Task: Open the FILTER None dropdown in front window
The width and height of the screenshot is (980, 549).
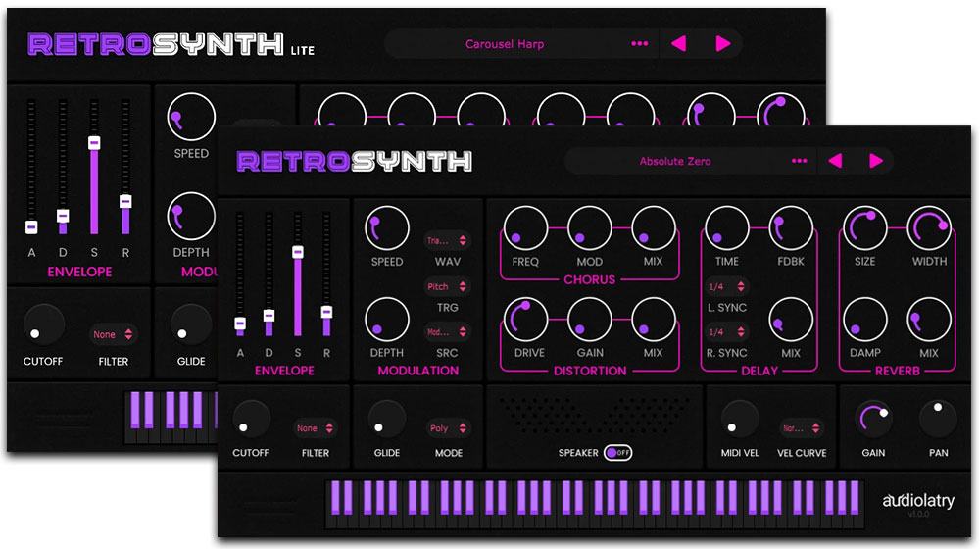Action: [x=315, y=428]
